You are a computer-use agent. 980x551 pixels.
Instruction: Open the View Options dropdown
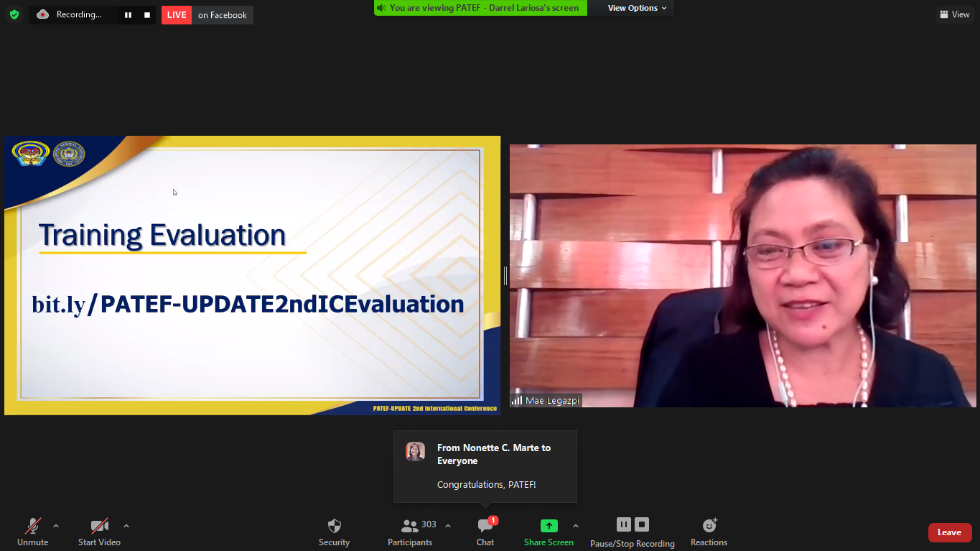pyautogui.click(x=637, y=8)
